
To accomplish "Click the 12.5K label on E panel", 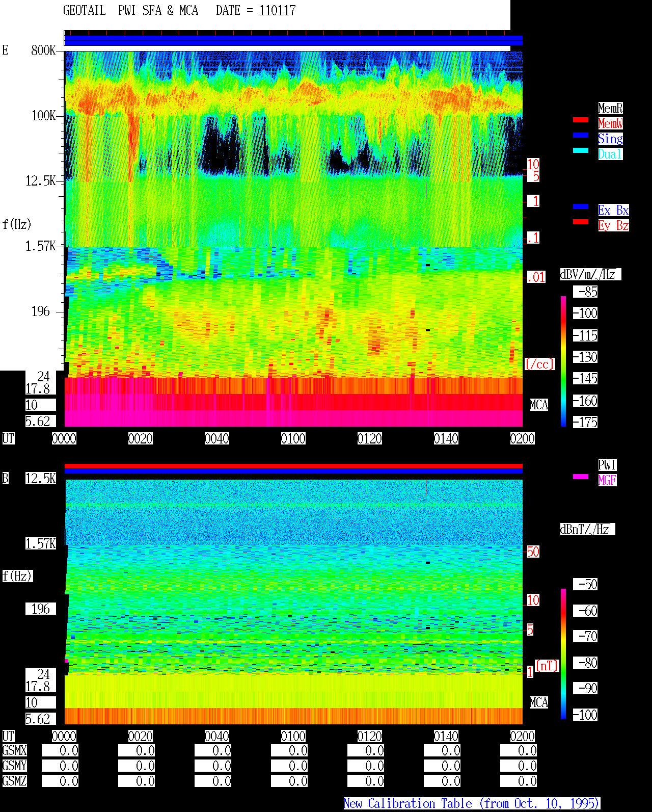I will click(41, 180).
